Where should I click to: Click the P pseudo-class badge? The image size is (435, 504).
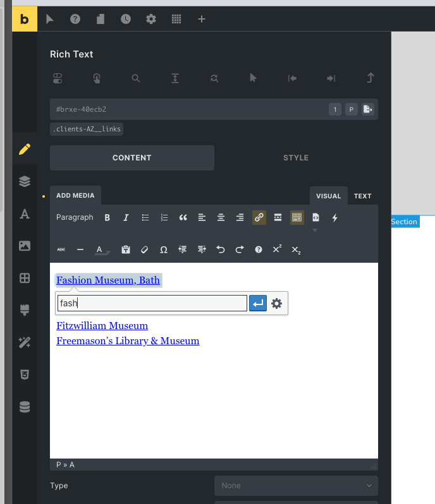pyautogui.click(x=352, y=110)
